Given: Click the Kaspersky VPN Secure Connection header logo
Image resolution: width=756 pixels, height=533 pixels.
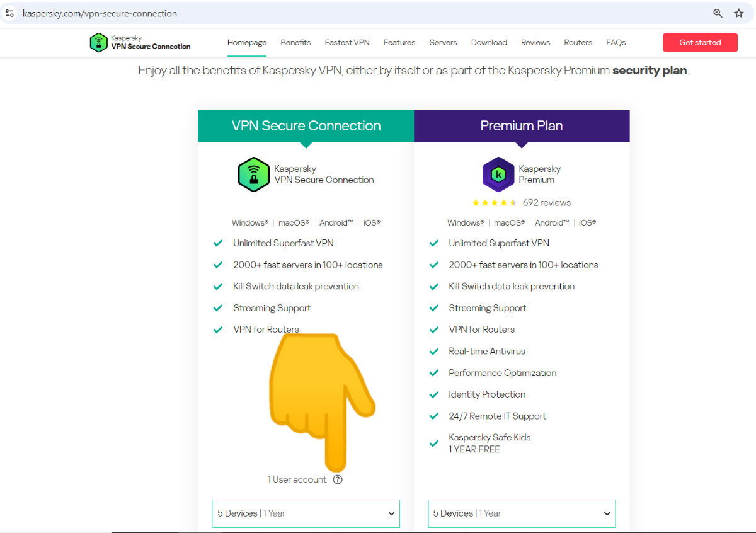Looking at the screenshot, I should pyautogui.click(x=140, y=43).
